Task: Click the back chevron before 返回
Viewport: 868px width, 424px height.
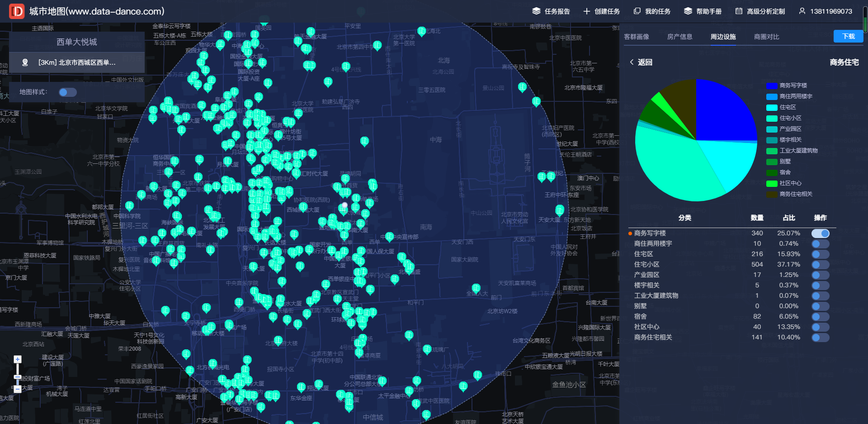Action: (632, 62)
